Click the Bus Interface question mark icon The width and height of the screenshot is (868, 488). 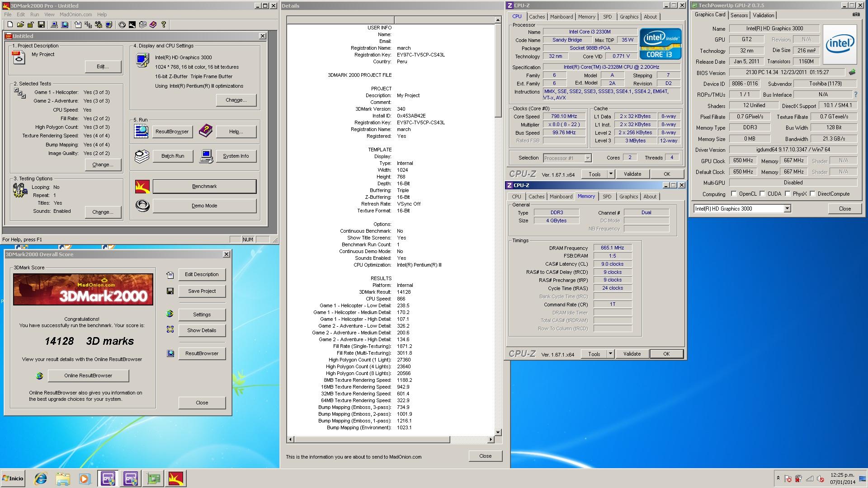pyautogui.click(x=855, y=94)
